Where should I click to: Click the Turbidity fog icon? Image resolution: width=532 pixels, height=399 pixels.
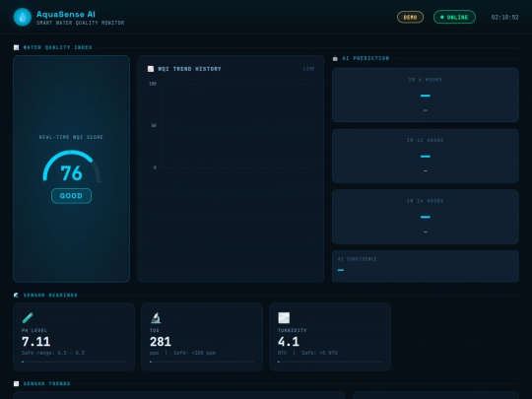[x=284, y=318]
